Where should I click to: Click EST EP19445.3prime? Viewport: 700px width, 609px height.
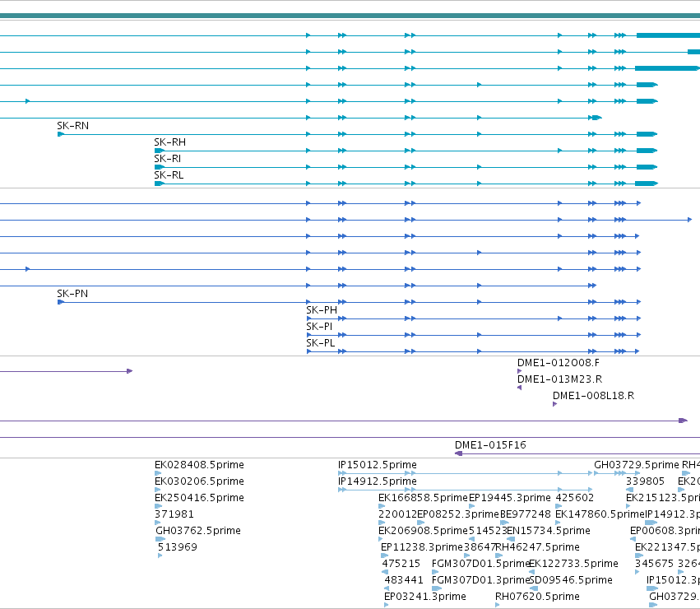click(510, 498)
